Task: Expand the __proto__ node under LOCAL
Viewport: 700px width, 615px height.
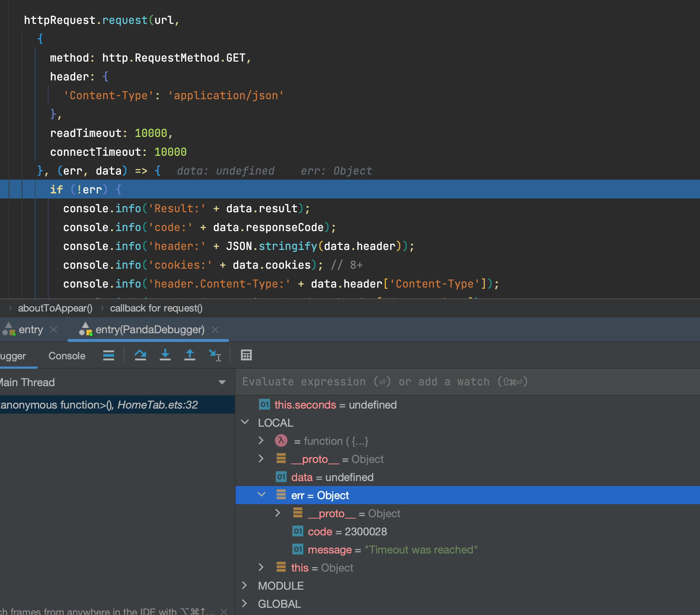Action: coord(261,459)
